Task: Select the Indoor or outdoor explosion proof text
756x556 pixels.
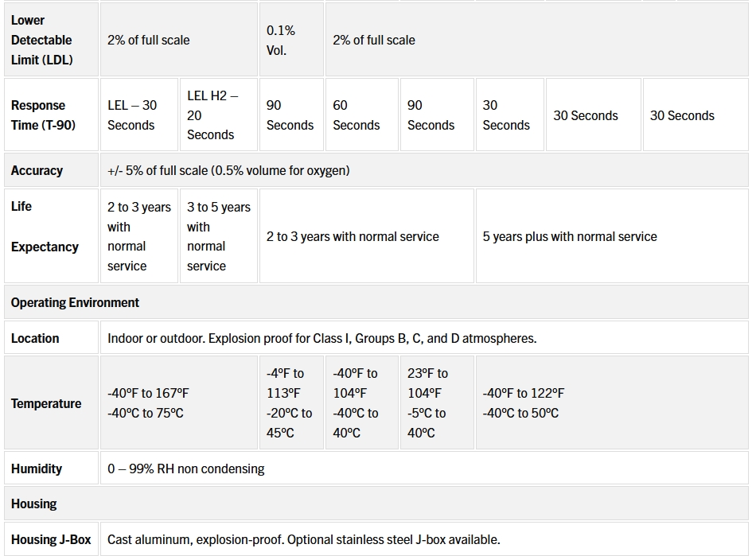Action: pos(321,338)
